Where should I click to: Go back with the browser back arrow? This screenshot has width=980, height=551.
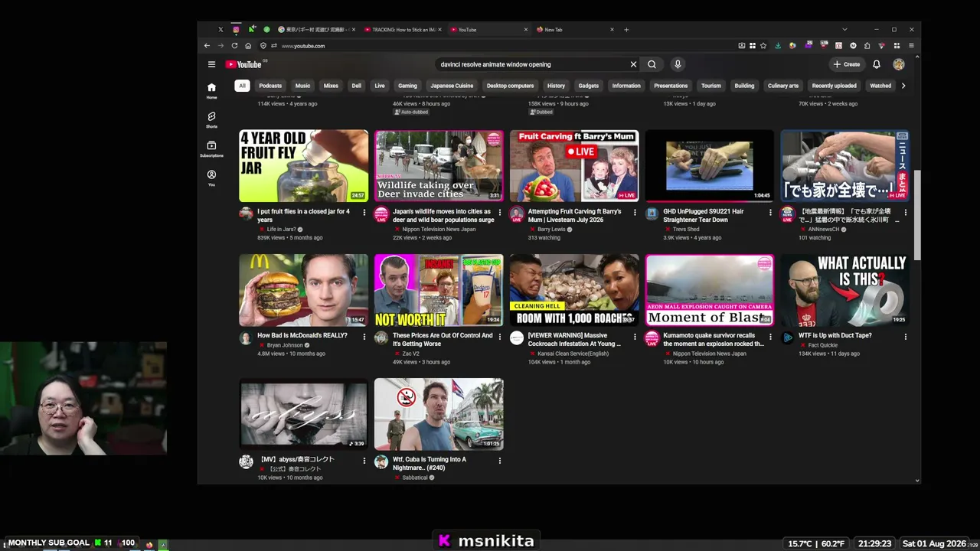point(207,46)
